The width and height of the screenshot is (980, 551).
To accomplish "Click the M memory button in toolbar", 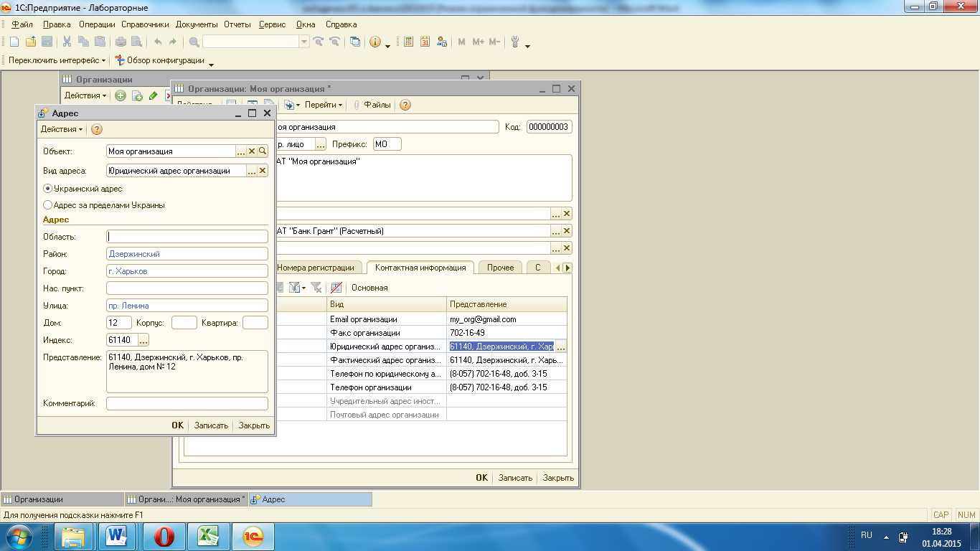I will click(x=461, y=42).
